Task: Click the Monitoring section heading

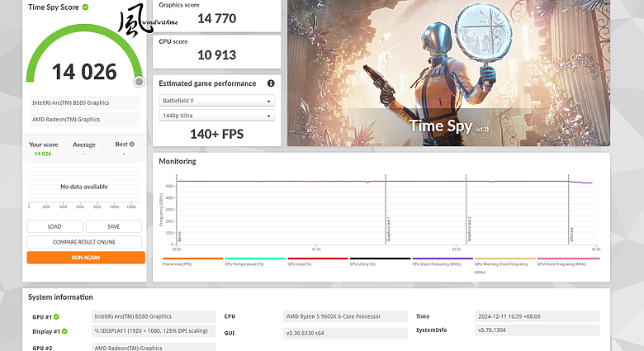Action: pos(178,161)
